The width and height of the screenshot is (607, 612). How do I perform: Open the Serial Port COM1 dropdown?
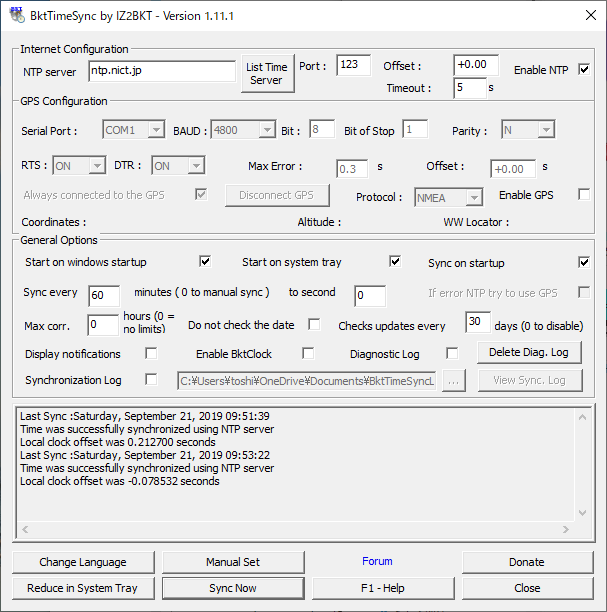pos(134,130)
